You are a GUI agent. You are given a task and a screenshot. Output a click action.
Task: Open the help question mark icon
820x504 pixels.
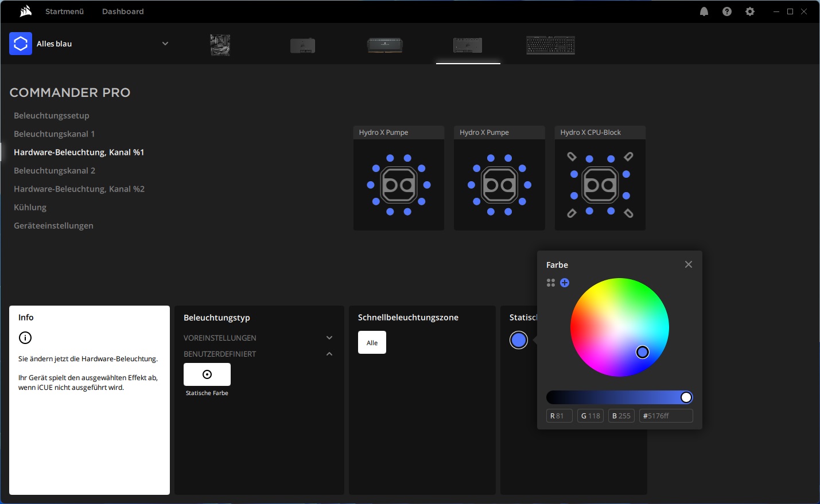(727, 11)
